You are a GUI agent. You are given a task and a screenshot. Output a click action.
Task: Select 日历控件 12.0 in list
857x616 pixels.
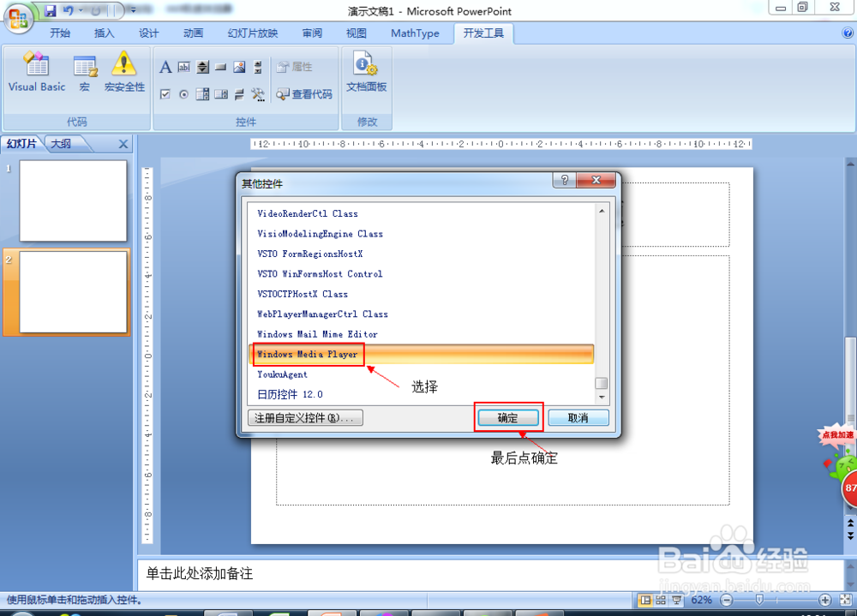422,395
